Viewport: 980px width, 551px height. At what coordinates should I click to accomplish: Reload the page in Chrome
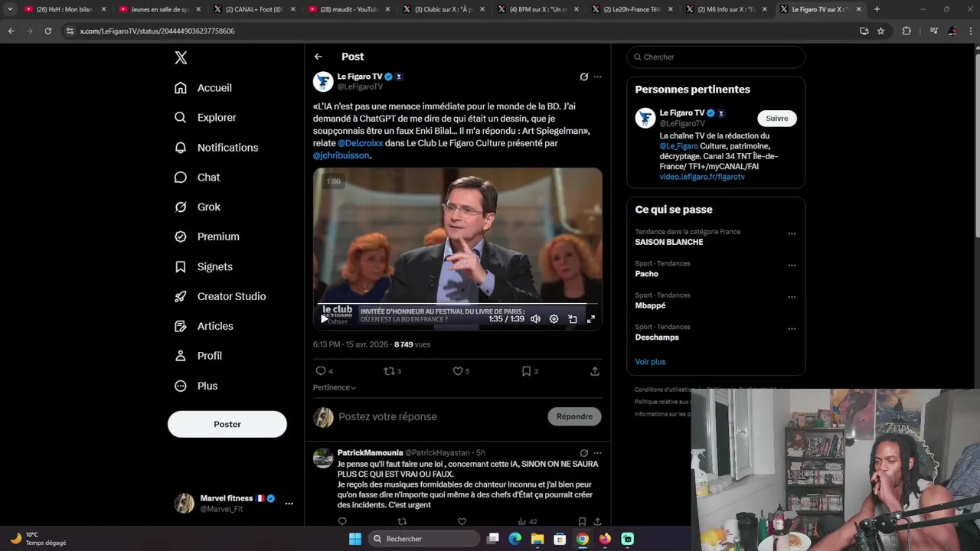[47, 31]
